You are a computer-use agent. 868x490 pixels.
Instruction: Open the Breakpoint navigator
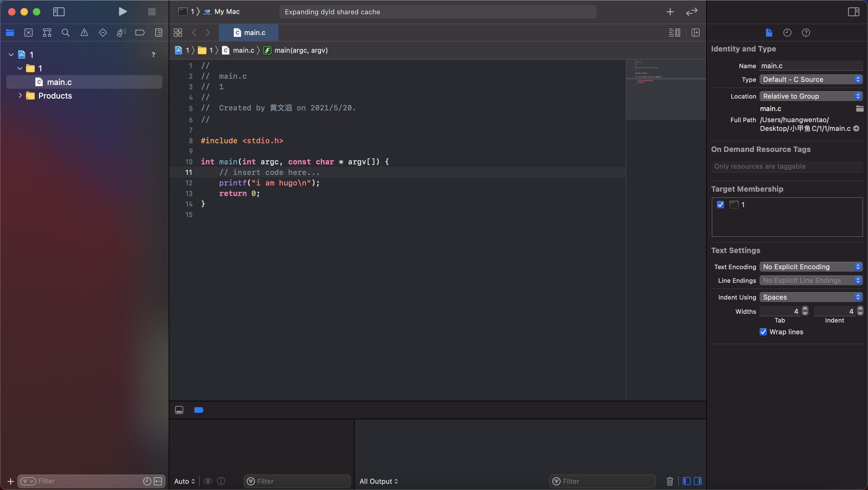140,33
